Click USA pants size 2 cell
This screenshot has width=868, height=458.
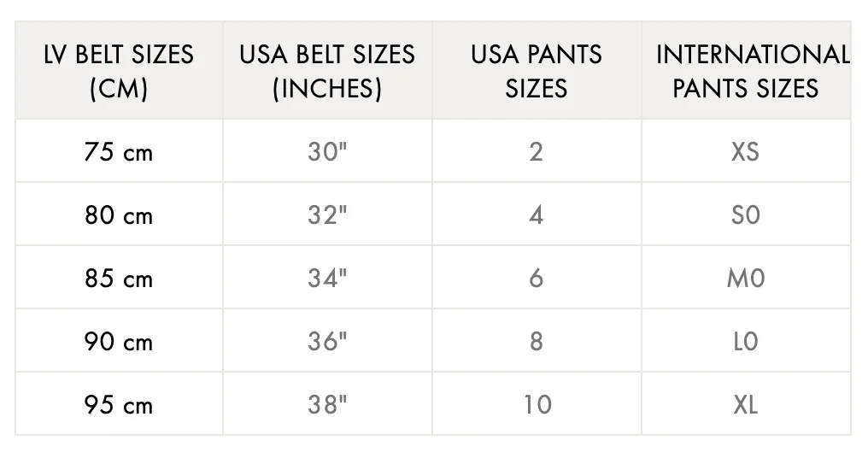537,152
